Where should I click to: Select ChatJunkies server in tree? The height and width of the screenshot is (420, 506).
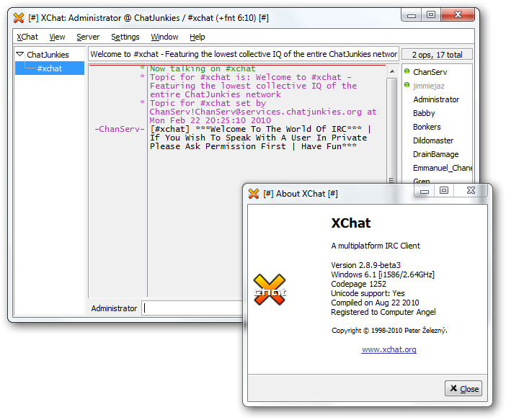(48, 55)
